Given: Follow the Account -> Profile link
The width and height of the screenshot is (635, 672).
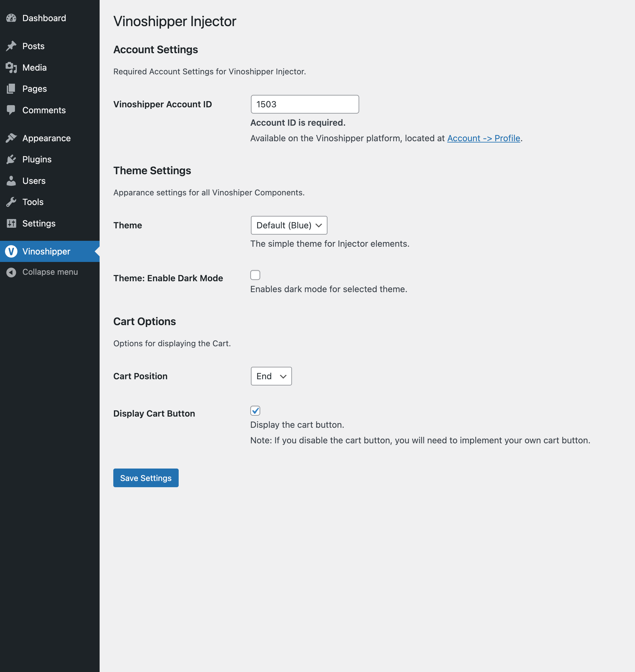Looking at the screenshot, I should [484, 138].
